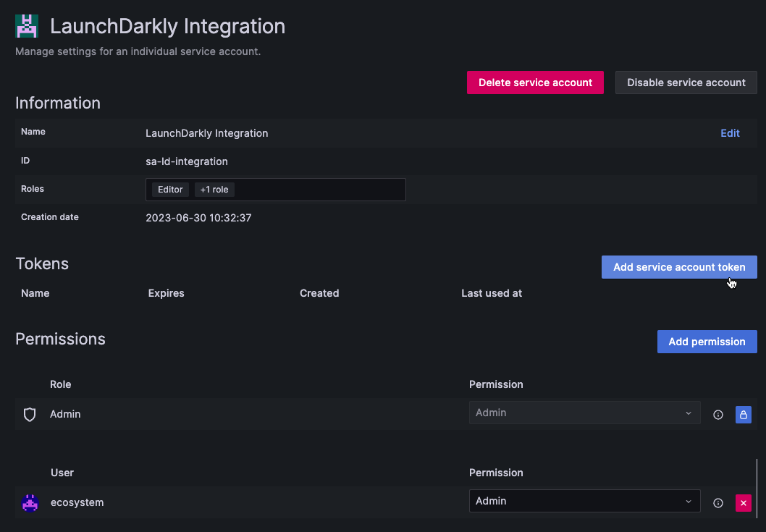Open info icon for Admin role permission
This screenshot has width=766, height=532.
(718, 415)
